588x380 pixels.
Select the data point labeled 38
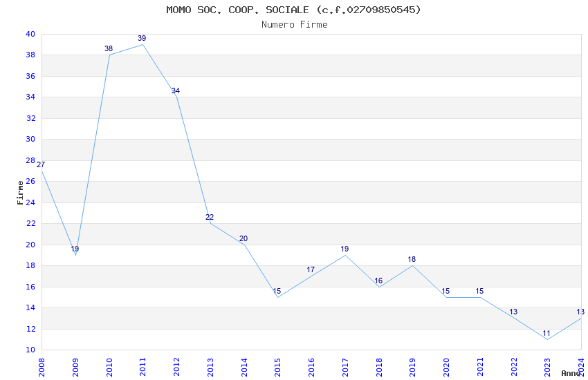click(x=109, y=48)
